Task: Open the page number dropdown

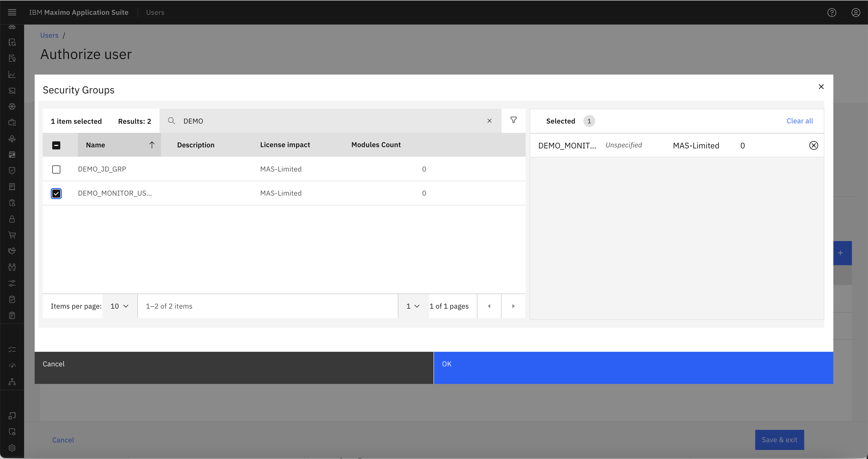Action: (413, 306)
